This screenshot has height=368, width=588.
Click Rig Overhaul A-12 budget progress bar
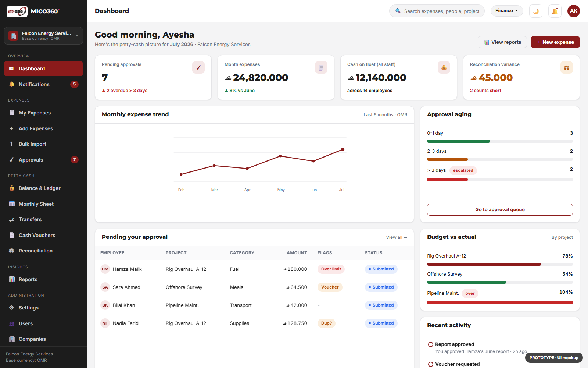(x=500, y=264)
